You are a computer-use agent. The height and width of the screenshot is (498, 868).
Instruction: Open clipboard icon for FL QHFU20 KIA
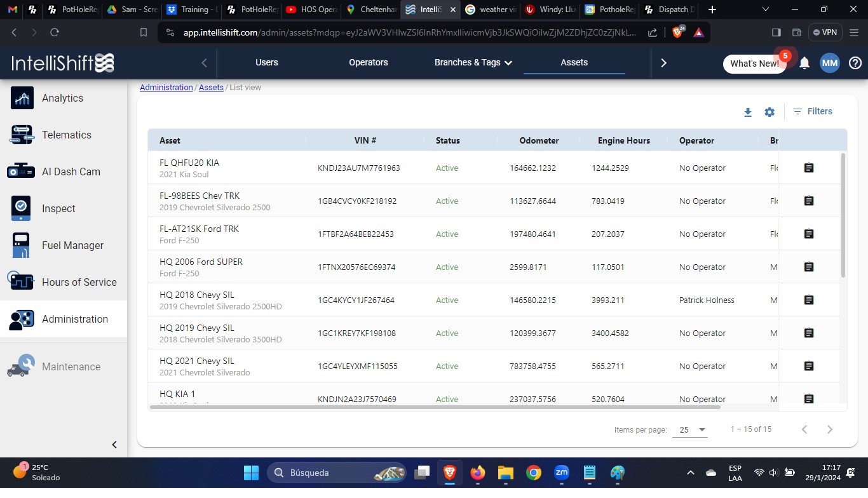tap(809, 168)
